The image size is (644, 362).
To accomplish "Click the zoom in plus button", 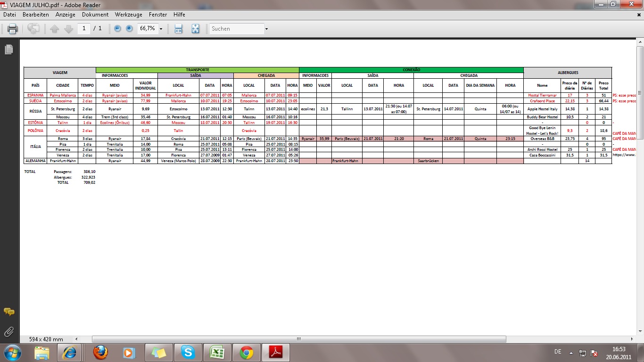I will pyautogui.click(x=129, y=29).
